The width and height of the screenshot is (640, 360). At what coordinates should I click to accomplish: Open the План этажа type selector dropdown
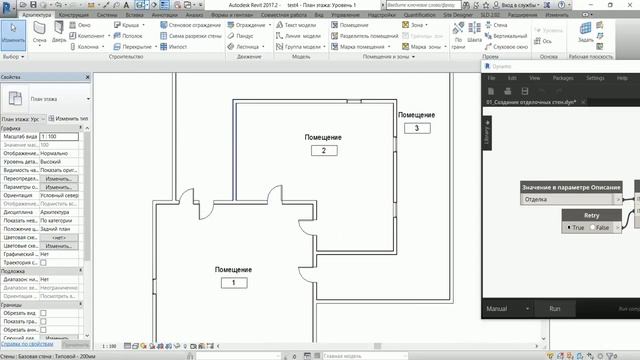click(88, 99)
